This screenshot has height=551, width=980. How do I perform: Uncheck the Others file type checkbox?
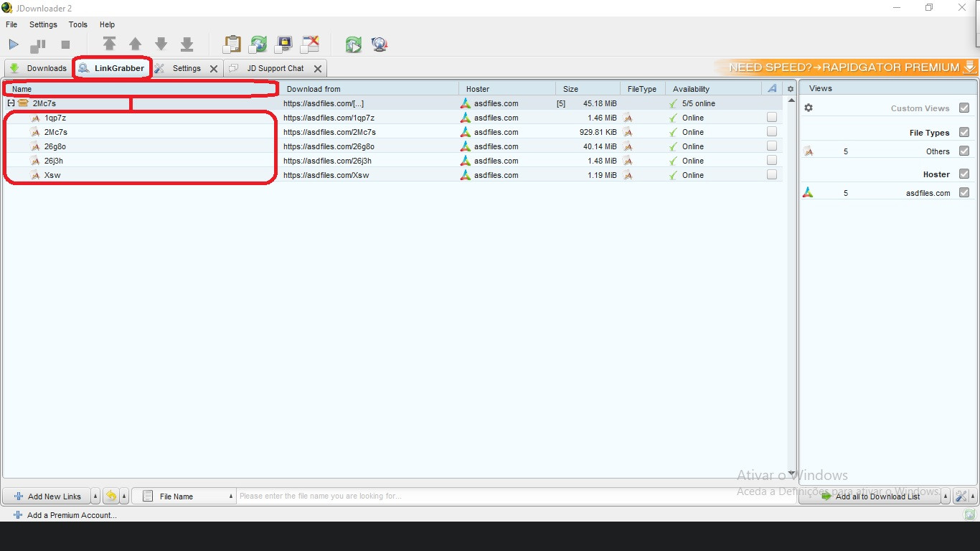(x=964, y=151)
